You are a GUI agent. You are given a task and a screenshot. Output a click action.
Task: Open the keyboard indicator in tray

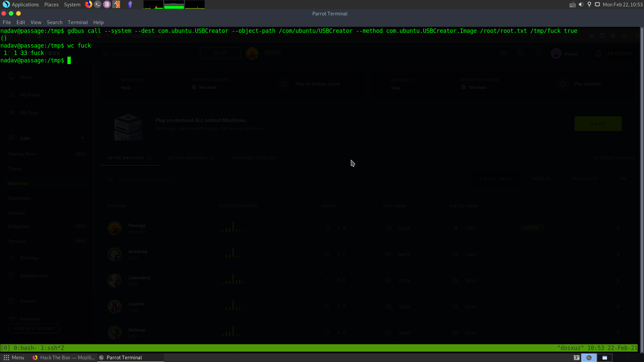[x=573, y=4]
